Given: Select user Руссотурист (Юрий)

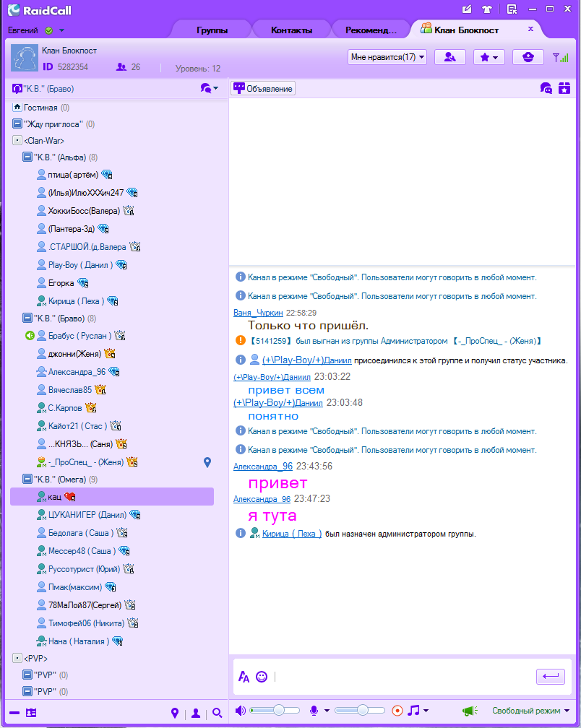Looking at the screenshot, I should point(84,569).
